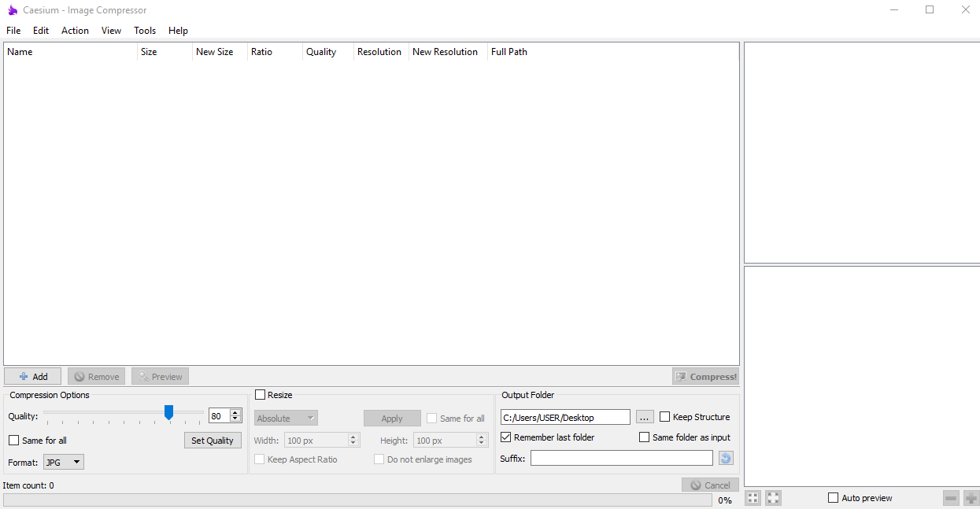Image resolution: width=980 pixels, height=509 pixels.
Task: Click the 0% progress label
Action: (725, 500)
